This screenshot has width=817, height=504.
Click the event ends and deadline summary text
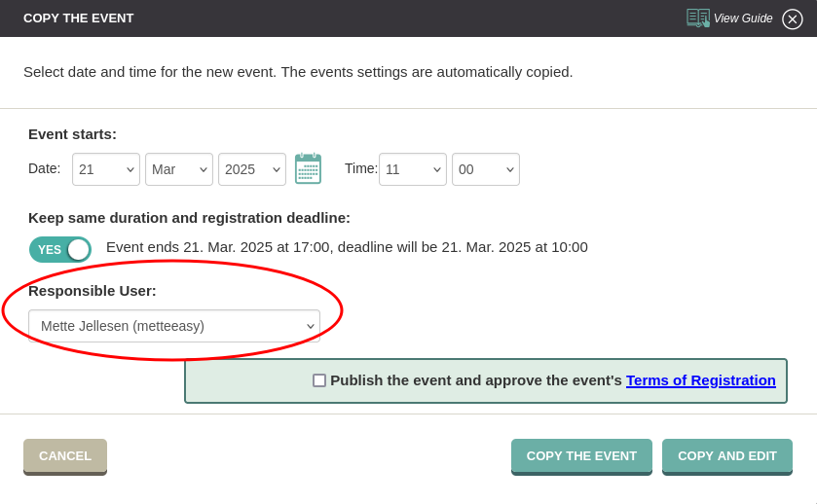click(347, 247)
